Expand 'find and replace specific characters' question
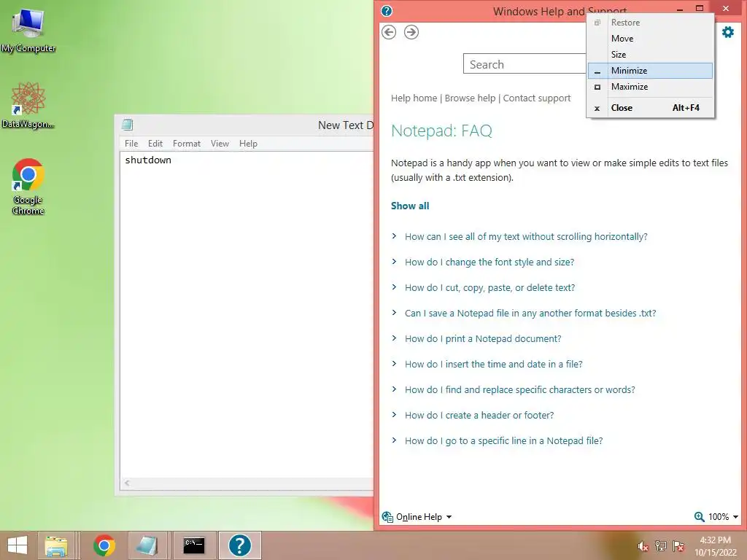 click(519, 389)
